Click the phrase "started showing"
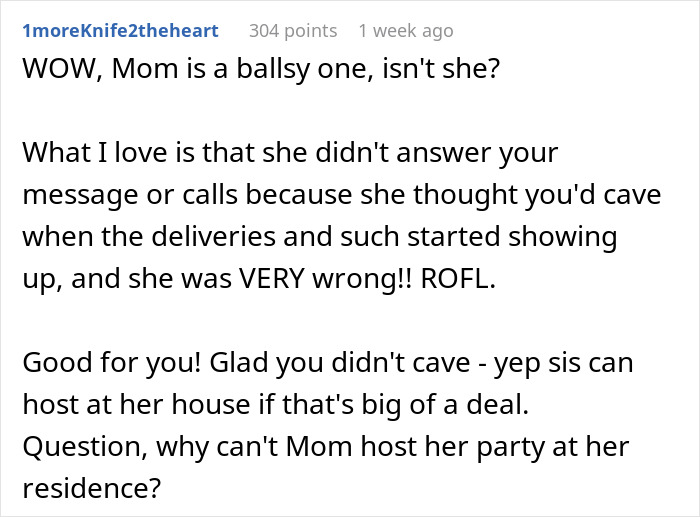 pyautogui.click(x=538, y=238)
